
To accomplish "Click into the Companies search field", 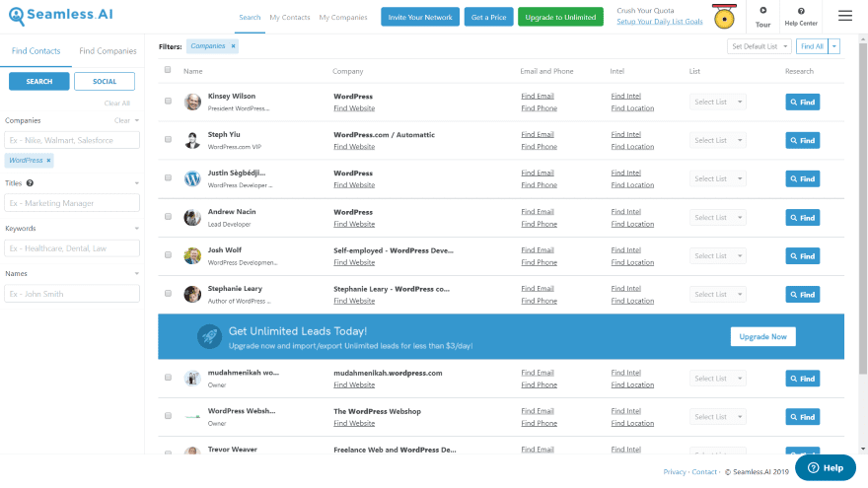I will pyautogui.click(x=72, y=140).
